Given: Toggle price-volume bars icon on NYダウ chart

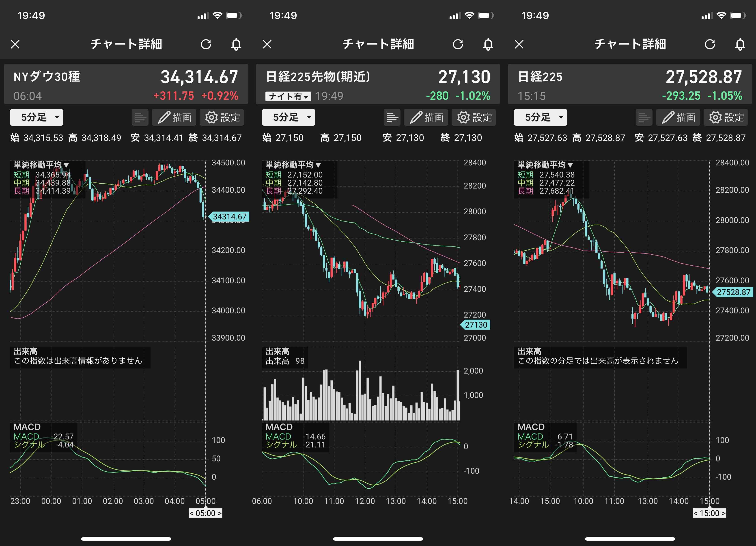Looking at the screenshot, I should point(140,117).
